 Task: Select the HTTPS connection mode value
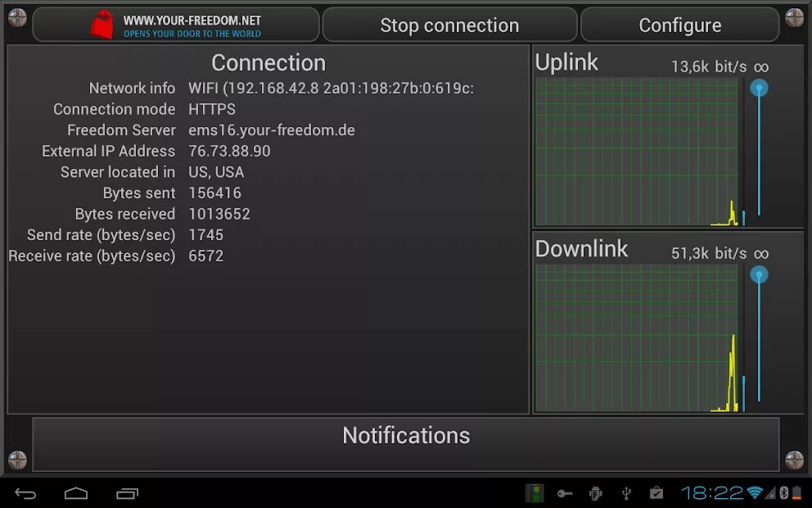(x=212, y=109)
